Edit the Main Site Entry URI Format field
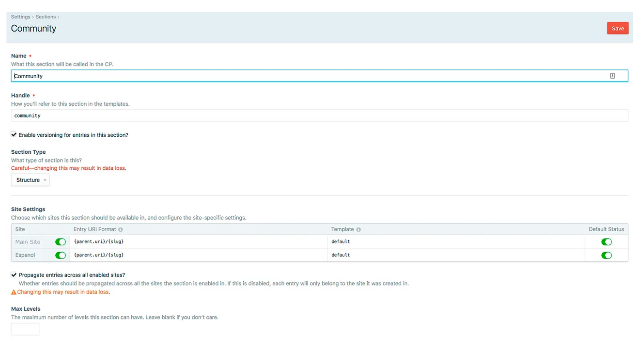The height and width of the screenshot is (347, 644). 198,242
